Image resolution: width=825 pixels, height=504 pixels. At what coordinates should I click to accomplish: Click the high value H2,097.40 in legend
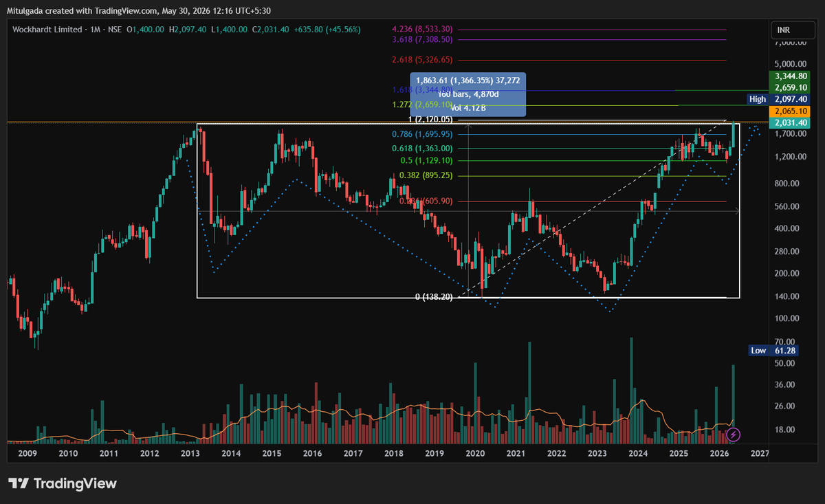tap(189, 29)
